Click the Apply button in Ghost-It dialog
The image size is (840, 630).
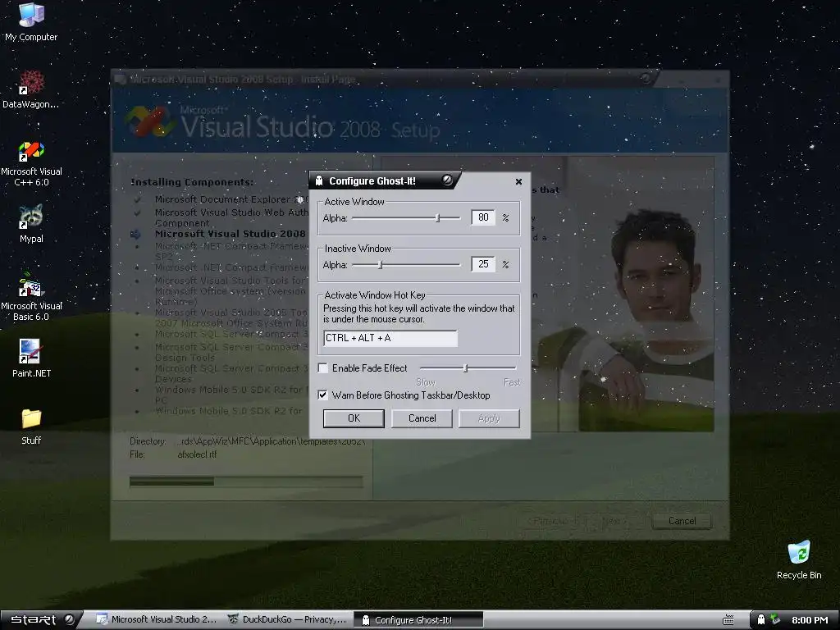click(x=489, y=418)
